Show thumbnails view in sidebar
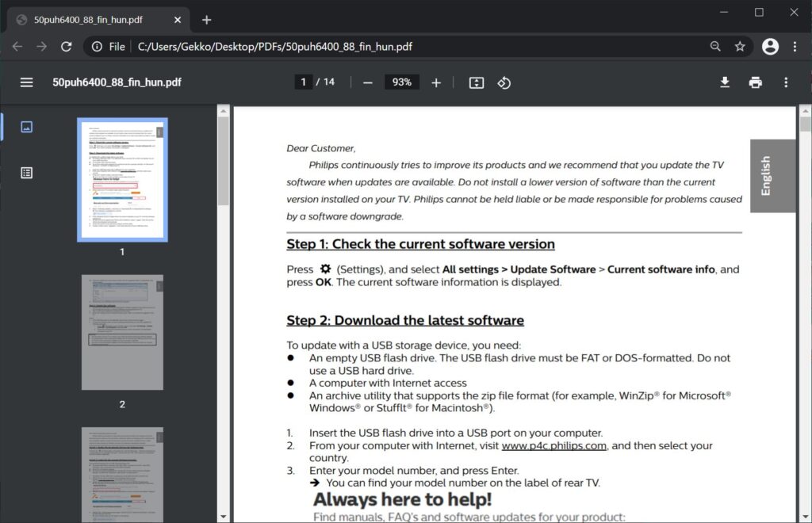This screenshot has height=523, width=812. point(26,127)
